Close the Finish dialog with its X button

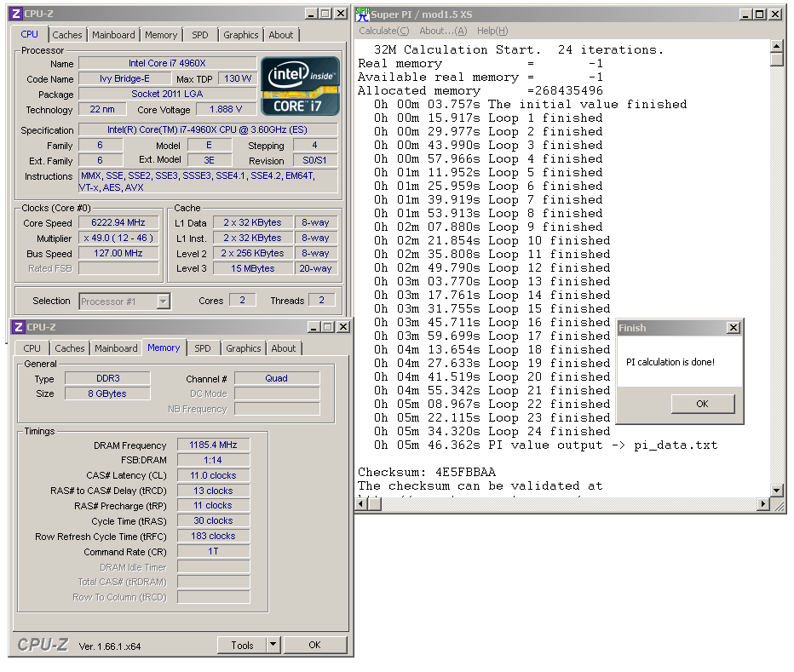pyautogui.click(x=734, y=328)
